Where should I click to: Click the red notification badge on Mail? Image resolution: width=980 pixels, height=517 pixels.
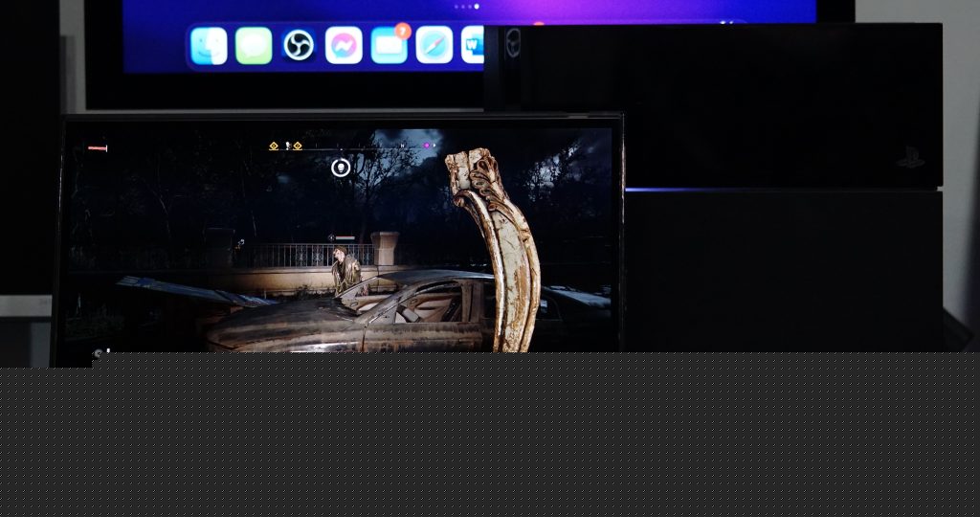pyautogui.click(x=403, y=30)
